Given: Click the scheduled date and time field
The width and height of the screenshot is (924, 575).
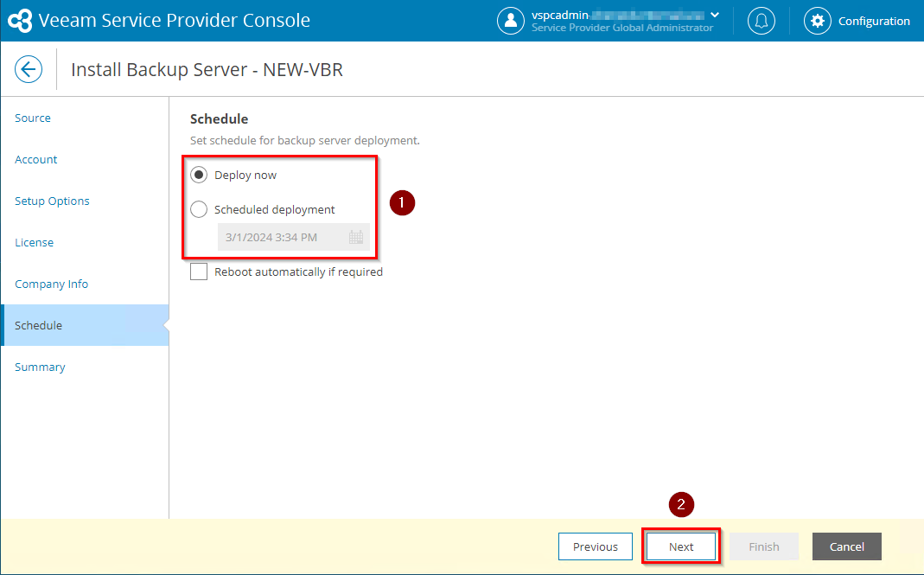Looking at the screenshot, I should click(x=294, y=237).
